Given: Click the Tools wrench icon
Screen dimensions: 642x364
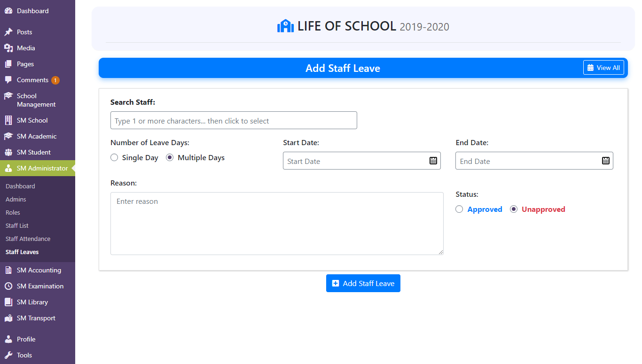Looking at the screenshot, I should click(x=8, y=355).
